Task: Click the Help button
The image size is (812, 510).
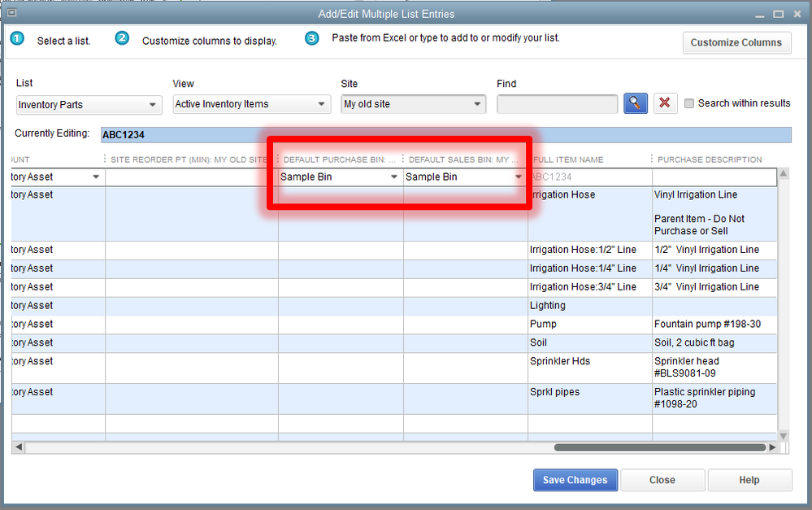Action: pos(749,480)
